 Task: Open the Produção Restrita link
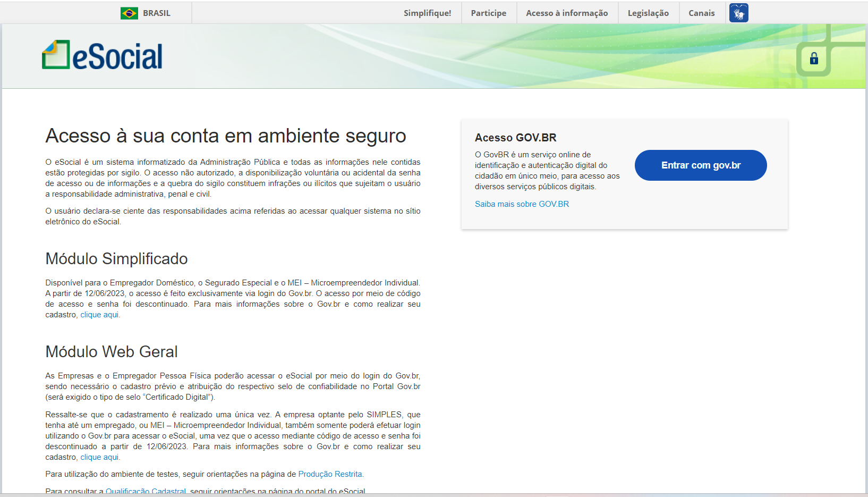click(x=330, y=474)
